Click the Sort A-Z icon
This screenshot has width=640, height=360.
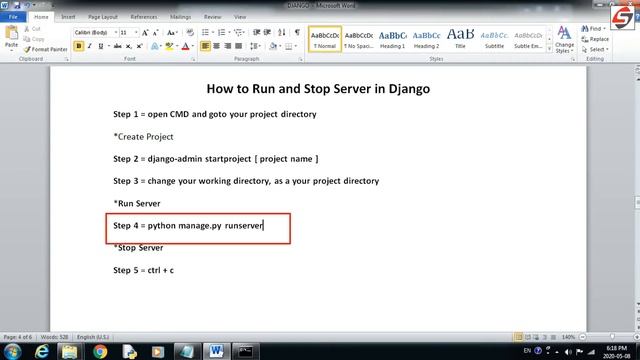[x=282, y=32]
